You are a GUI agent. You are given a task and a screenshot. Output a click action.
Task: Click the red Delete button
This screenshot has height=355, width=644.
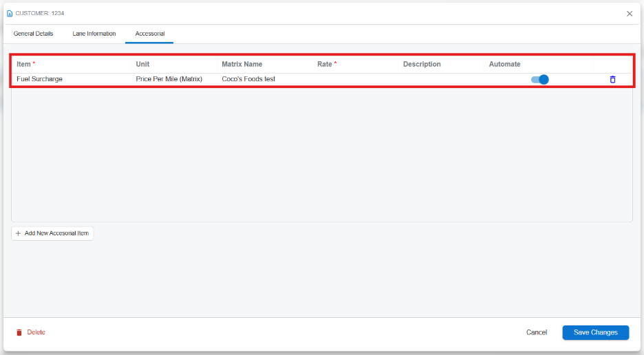click(x=31, y=332)
